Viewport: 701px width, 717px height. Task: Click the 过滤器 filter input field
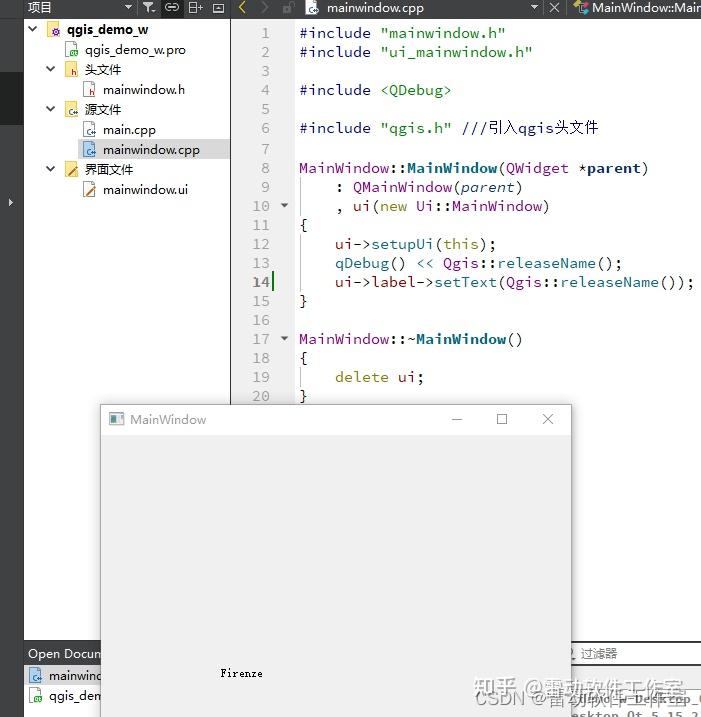tap(637, 653)
